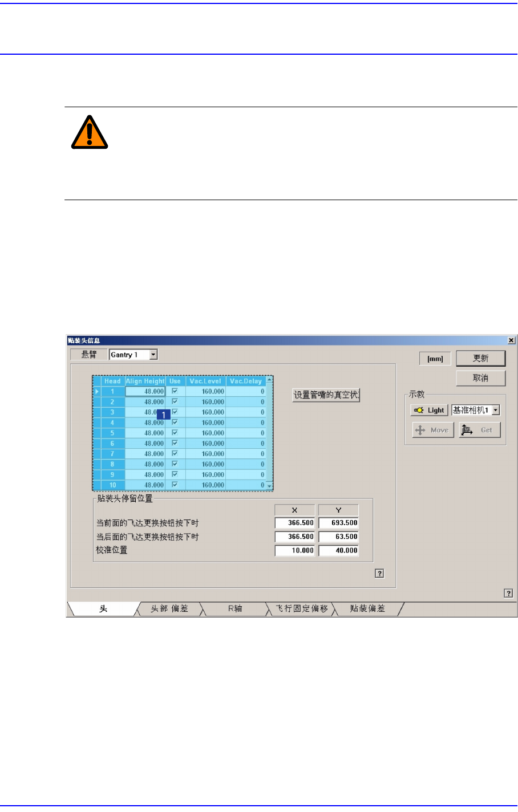
Task: Click 设置管嘴的真空状 button
Action: [x=326, y=395]
